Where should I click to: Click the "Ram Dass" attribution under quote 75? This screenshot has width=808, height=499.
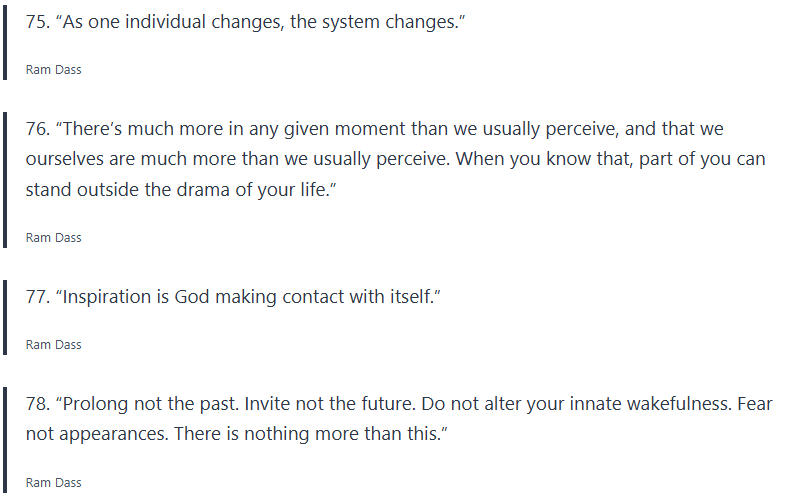point(54,71)
